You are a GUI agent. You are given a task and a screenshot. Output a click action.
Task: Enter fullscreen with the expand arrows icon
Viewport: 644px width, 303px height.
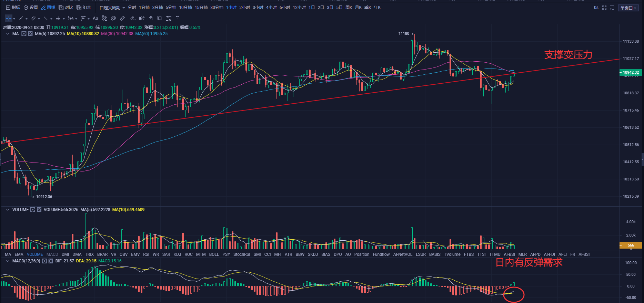click(604, 8)
